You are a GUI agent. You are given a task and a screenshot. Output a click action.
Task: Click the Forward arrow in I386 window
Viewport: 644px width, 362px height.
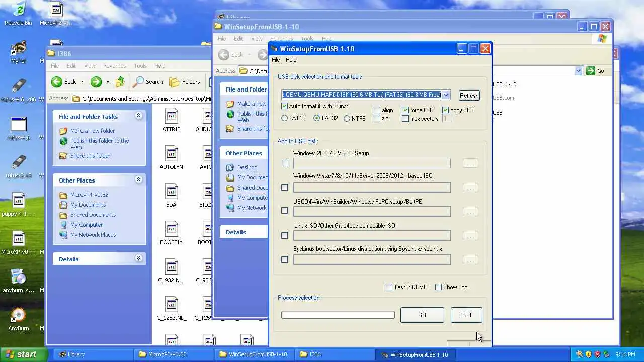(x=96, y=82)
